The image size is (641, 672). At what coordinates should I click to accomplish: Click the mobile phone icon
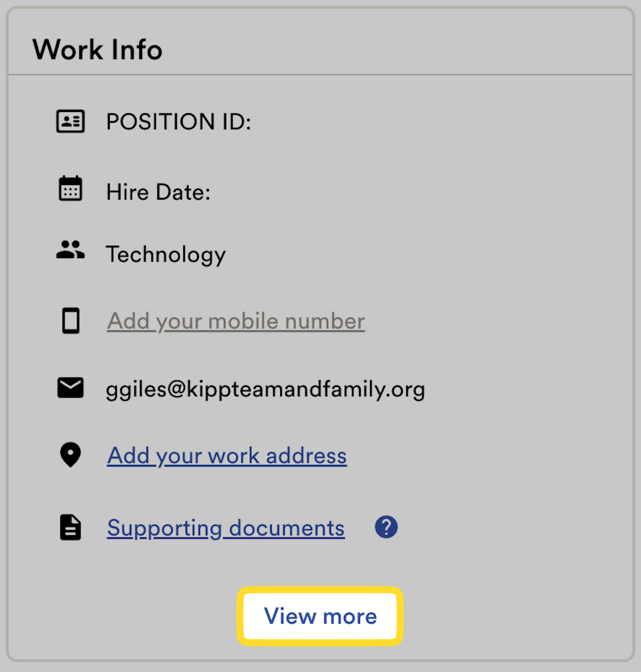[x=71, y=321]
